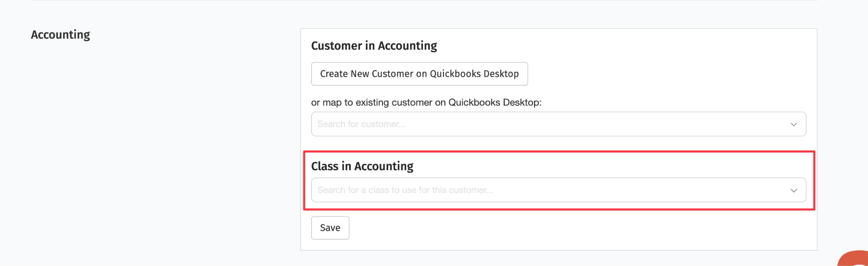Click the word "Quickbooks" in the create button

(455, 74)
